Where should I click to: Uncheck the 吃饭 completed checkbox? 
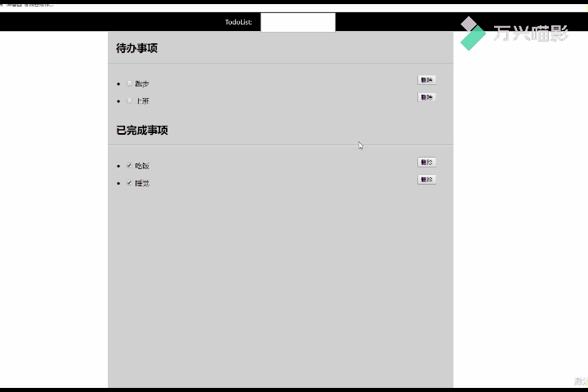click(129, 166)
